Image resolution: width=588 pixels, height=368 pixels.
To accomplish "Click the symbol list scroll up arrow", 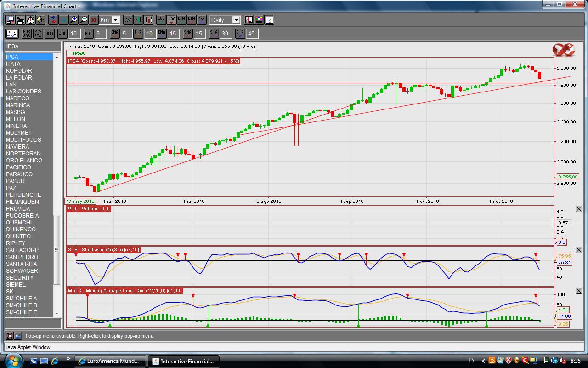I will [57, 57].
